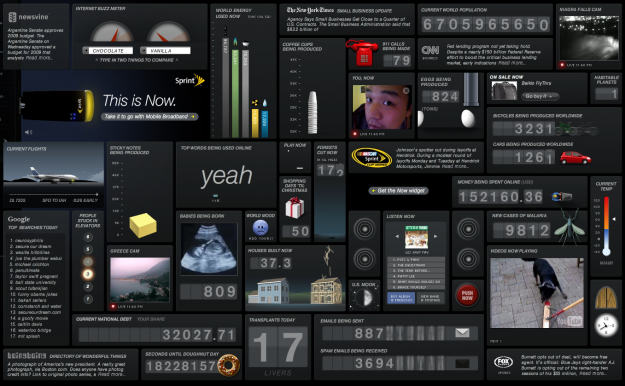Click the doughnut icon

[229, 365]
